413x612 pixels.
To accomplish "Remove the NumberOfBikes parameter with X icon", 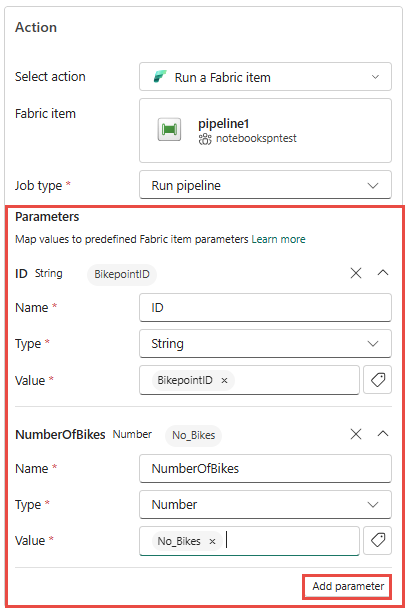I will pyautogui.click(x=356, y=434).
